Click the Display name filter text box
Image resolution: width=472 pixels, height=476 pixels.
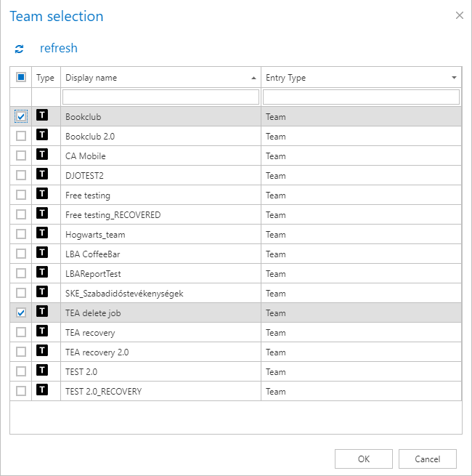point(160,97)
